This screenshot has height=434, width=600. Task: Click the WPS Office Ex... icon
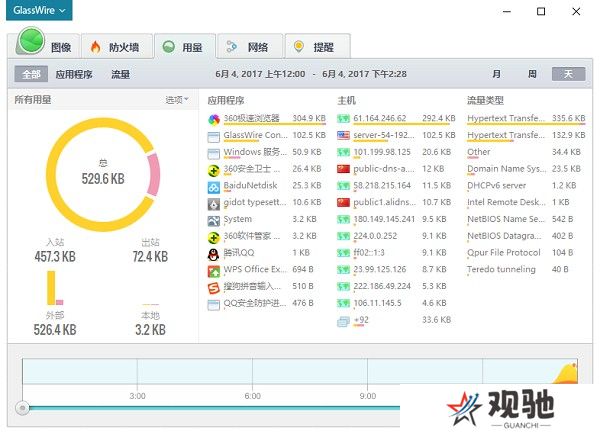tap(214, 271)
